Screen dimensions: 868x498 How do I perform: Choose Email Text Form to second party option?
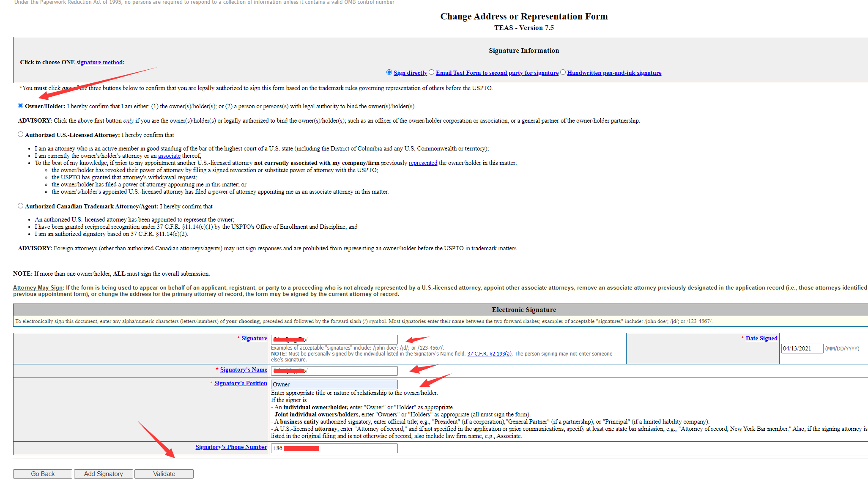[x=431, y=72]
